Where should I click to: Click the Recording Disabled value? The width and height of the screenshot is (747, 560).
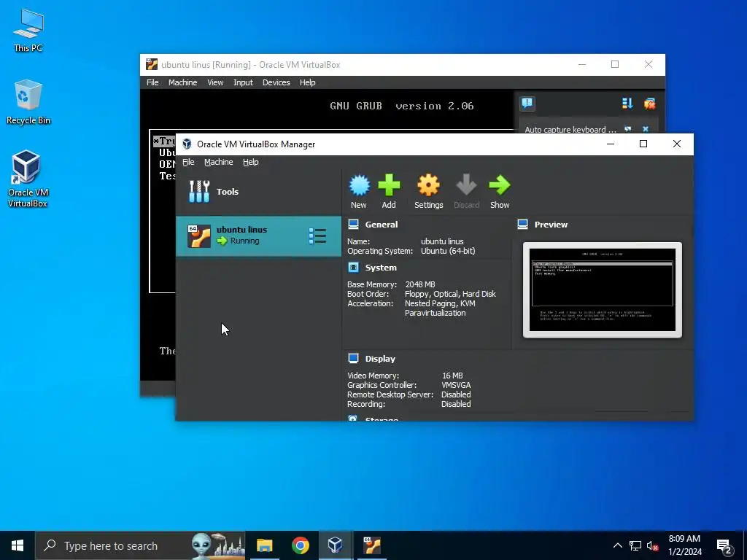(x=456, y=404)
